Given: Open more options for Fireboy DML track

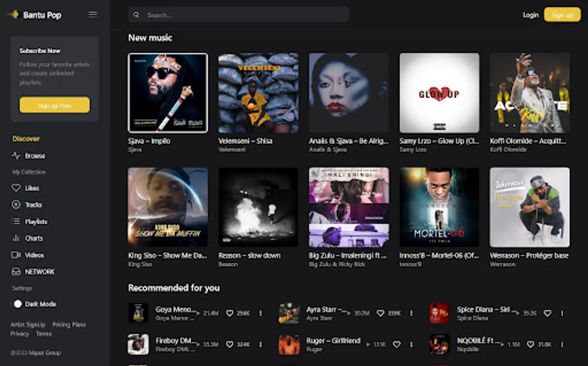Looking at the screenshot, I should 260,344.
